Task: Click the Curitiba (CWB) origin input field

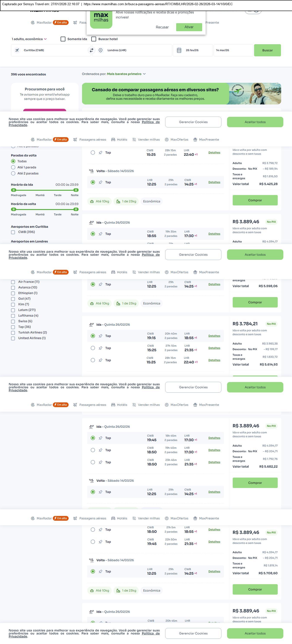Action: 55,50
